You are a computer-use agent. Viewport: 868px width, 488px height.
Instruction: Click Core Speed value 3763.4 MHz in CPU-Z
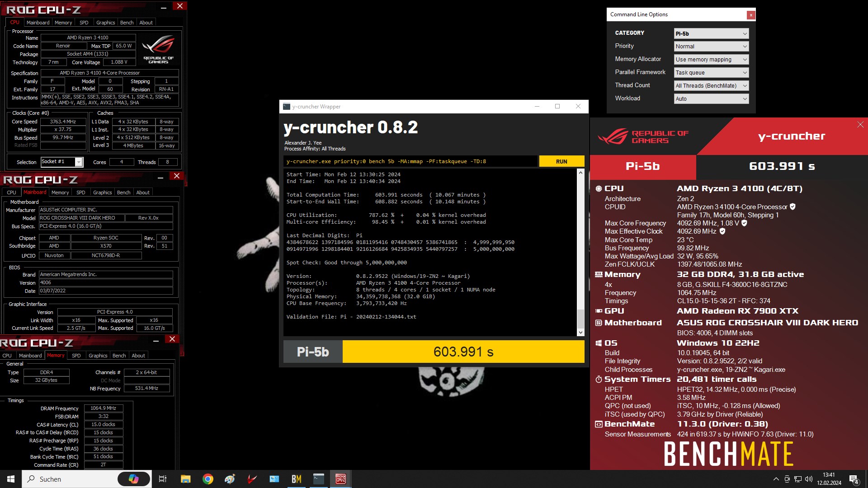[63, 122]
